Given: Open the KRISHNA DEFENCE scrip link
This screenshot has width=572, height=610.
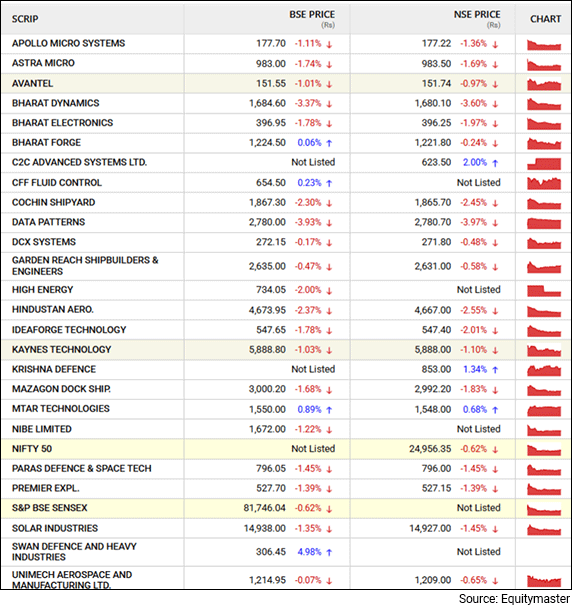Looking at the screenshot, I should click(54, 369).
